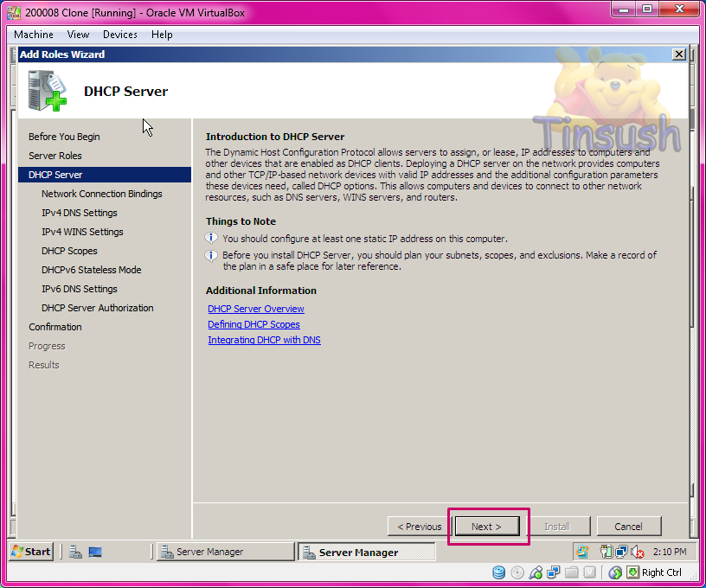
Task: Click the VirtualBox video capture indicator
Action: tap(589, 572)
